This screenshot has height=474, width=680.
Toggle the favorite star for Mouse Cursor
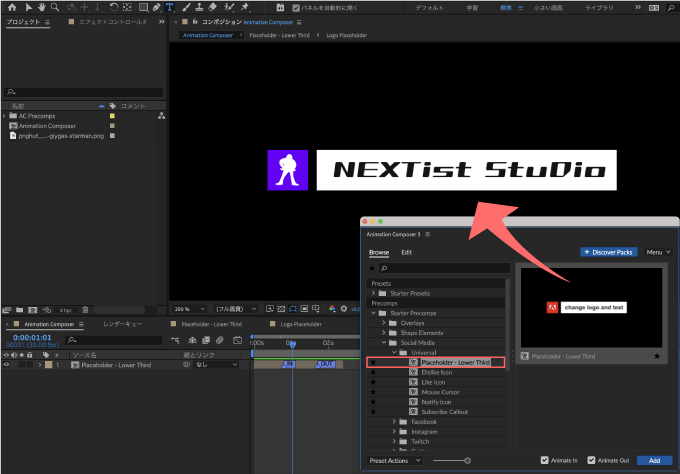pyautogui.click(x=373, y=392)
